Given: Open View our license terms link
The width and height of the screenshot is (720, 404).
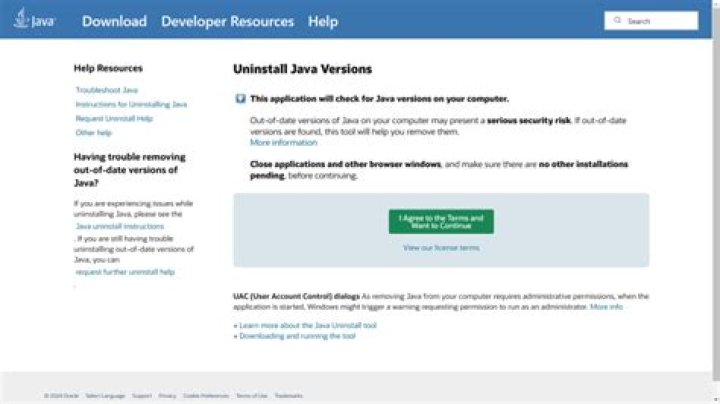Looking at the screenshot, I should 441,247.
